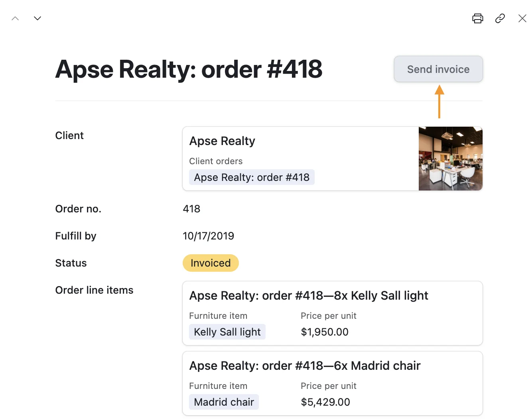Viewport: 532px width, 420px height.
Task: Click the Kelly Sall light furniture chip
Action: (x=227, y=332)
